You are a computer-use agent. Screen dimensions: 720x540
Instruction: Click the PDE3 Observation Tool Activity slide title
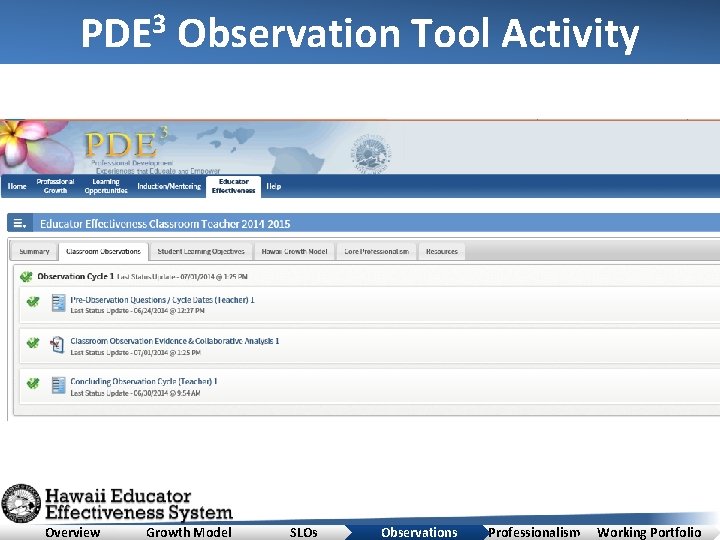tap(360, 33)
